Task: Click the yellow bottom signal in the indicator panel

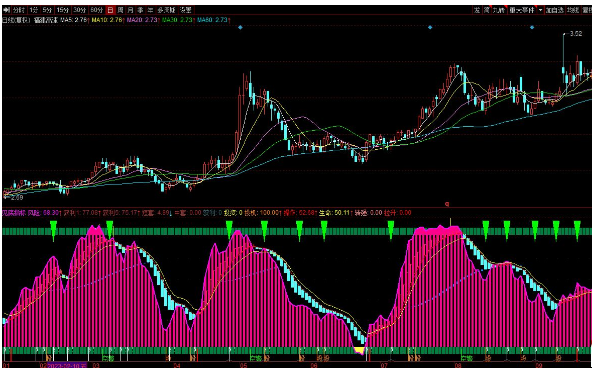Action: (360, 351)
